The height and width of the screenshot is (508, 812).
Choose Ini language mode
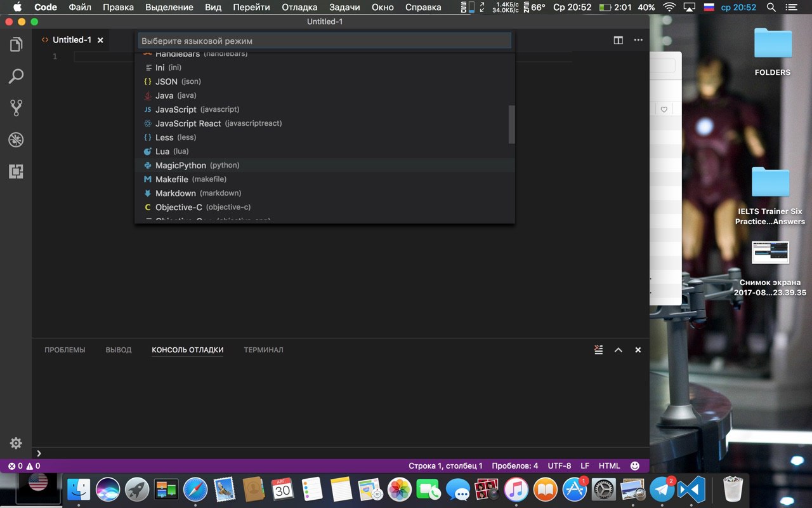pyautogui.click(x=325, y=67)
